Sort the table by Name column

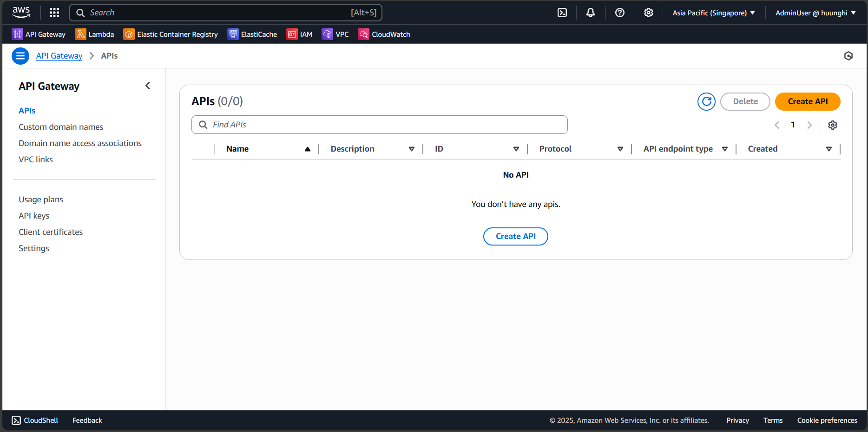coord(268,149)
